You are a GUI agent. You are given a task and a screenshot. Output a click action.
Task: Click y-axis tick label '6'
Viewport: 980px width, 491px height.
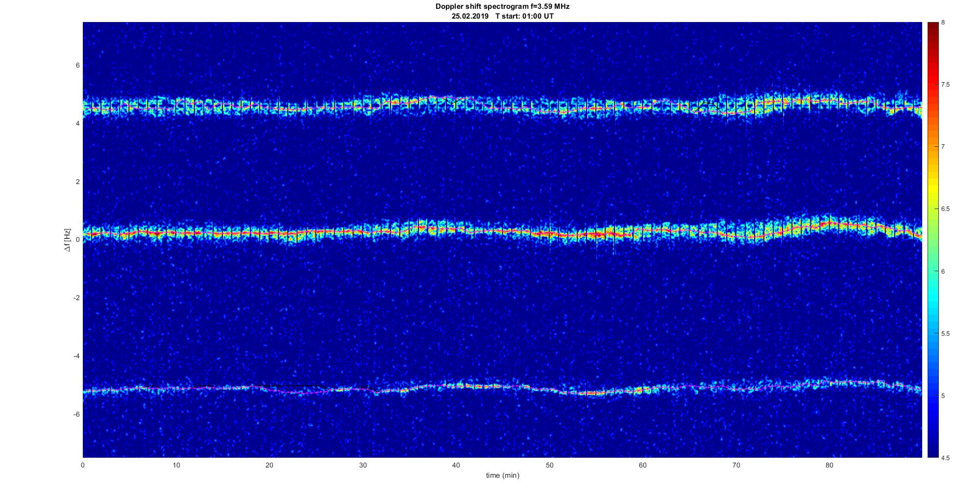(x=77, y=66)
